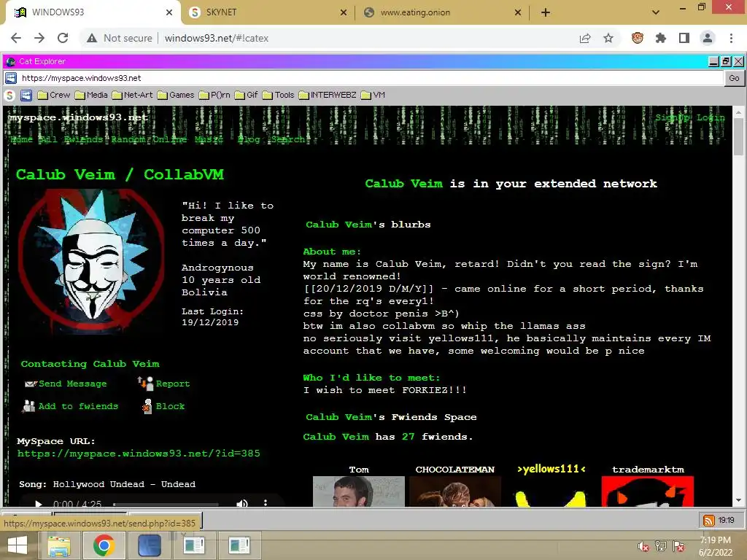
Task: Open the Net-Art bookmarks folder
Action: click(133, 96)
